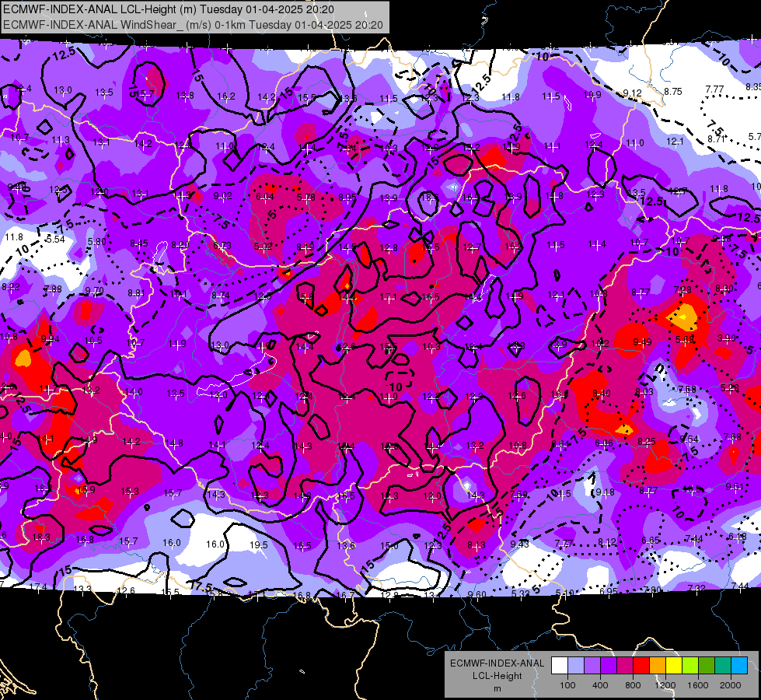Click the wind shear value 5.80

96,241
